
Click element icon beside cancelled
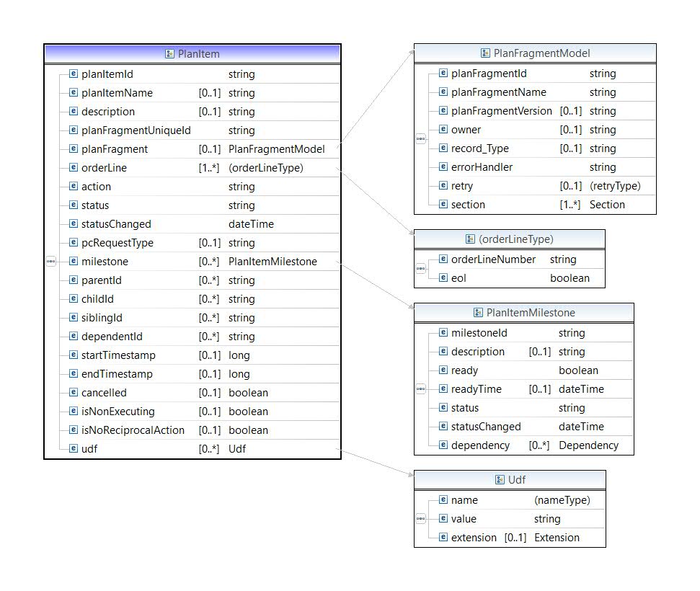coord(74,392)
